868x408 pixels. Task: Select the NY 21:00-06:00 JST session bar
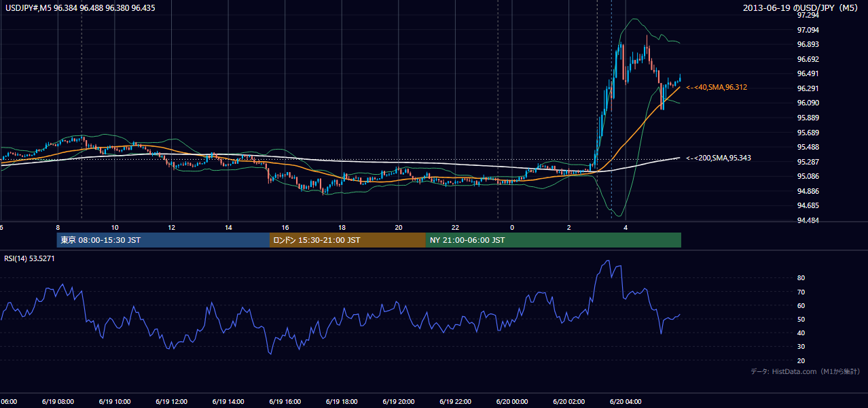554,240
